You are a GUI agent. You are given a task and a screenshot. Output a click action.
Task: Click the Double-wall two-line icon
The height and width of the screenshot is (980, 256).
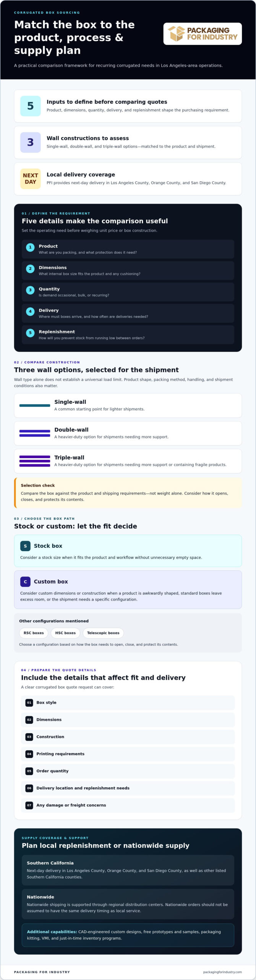[35, 433]
